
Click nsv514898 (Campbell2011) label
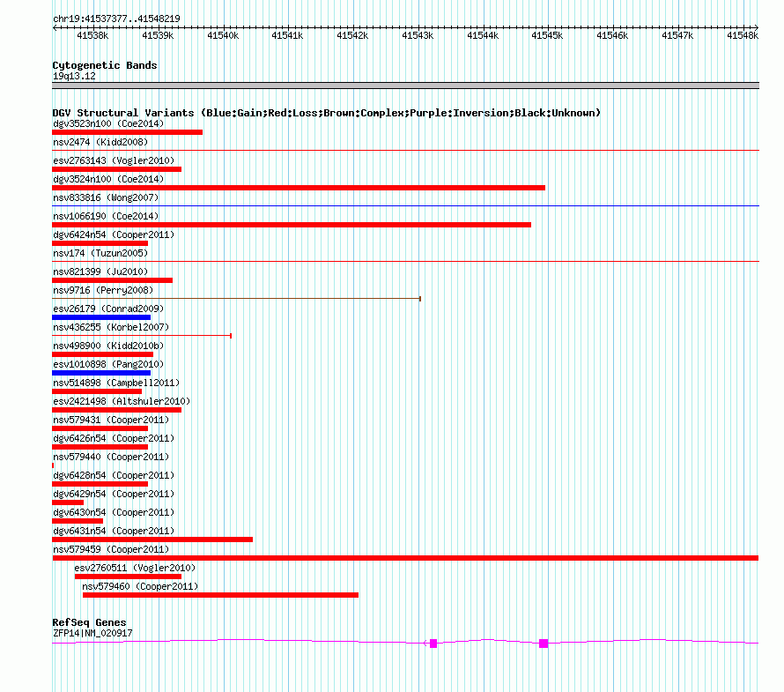[x=116, y=383]
